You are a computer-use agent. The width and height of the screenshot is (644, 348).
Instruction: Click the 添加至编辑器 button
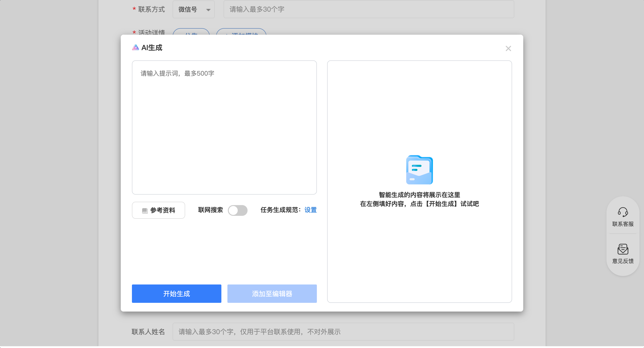pos(272,293)
